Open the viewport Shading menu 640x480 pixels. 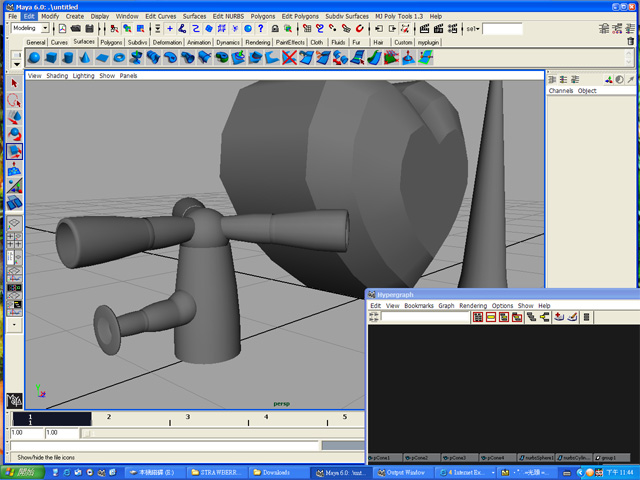click(57, 76)
